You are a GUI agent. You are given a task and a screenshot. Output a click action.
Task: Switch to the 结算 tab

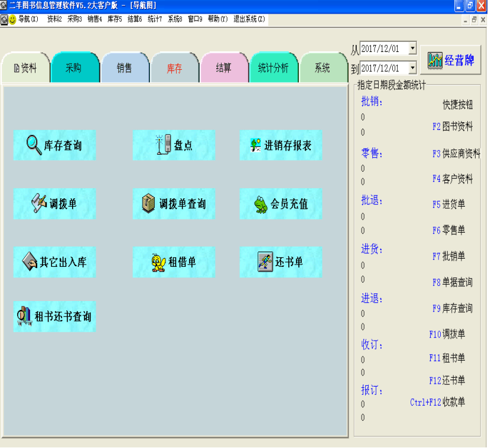(x=224, y=67)
